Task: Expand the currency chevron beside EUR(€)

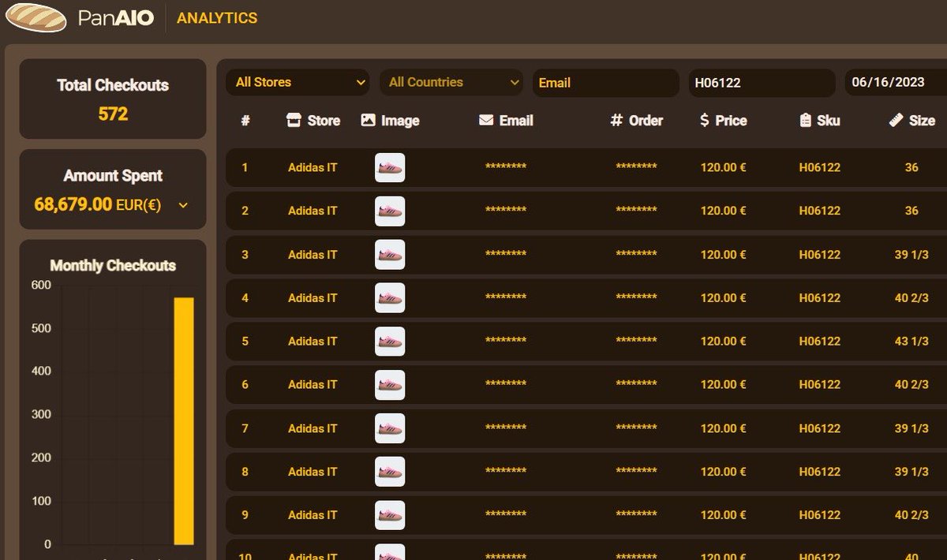Action: click(x=183, y=205)
